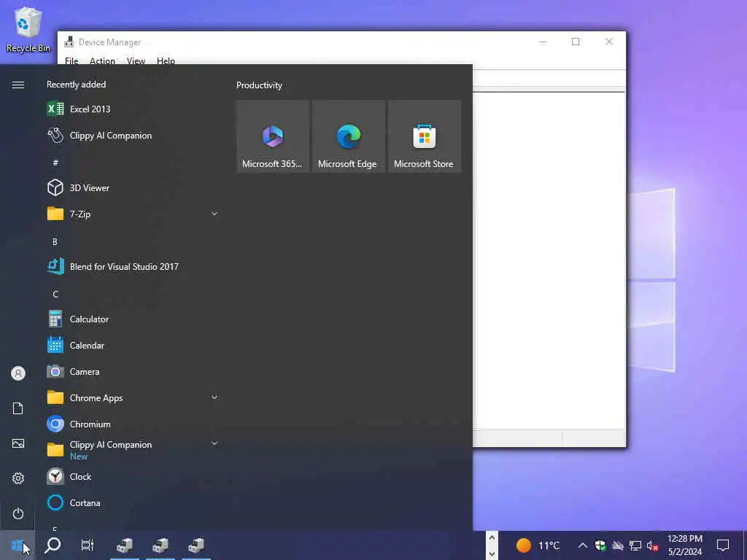Open the network tray icon
This screenshot has height=560, width=747.
pyautogui.click(x=635, y=545)
